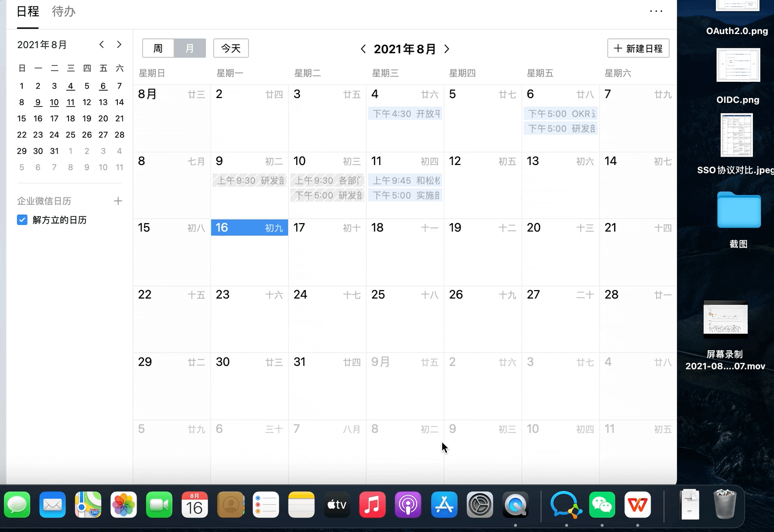Open Contacts app in the dock
This screenshot has width=774, height=532.
[x=230, y=505]
